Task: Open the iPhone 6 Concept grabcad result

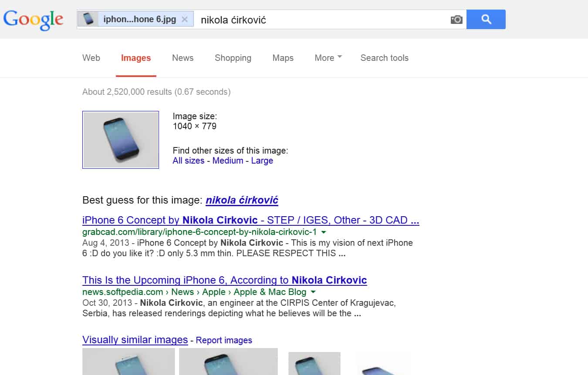Action: [250, 220]
